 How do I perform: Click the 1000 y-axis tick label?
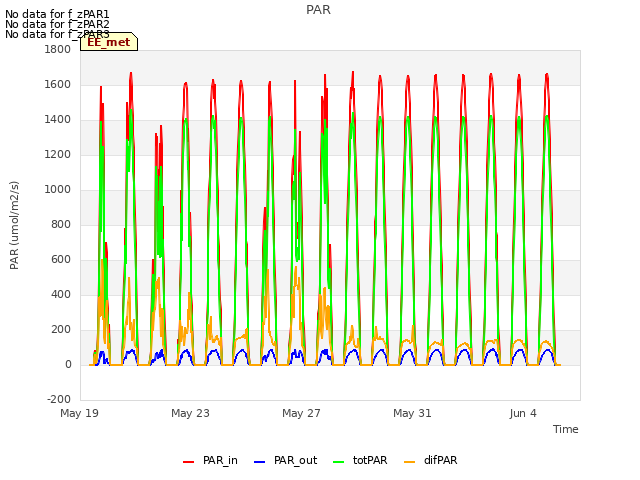click(58, 189)
